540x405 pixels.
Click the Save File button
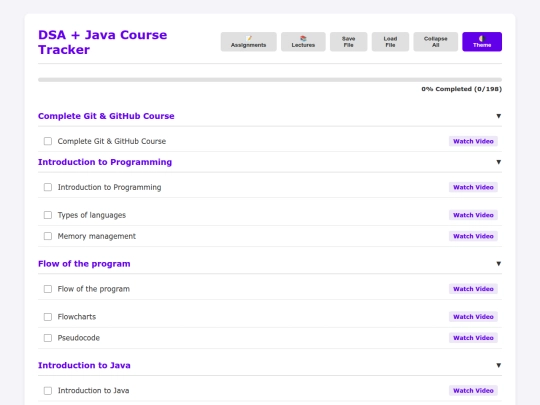[x=349, y=42]
